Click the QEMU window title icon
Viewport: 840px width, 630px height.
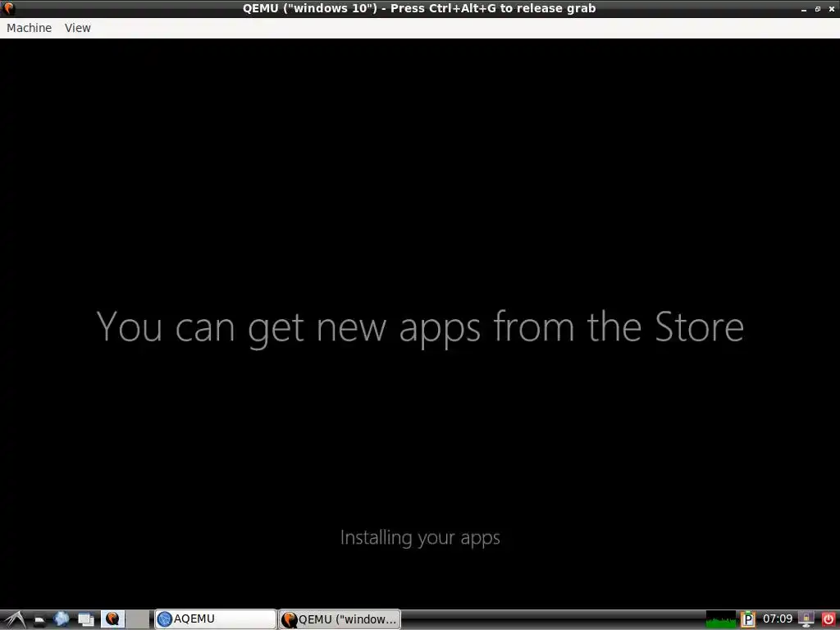pyautogui.click(x=8, y=8)
